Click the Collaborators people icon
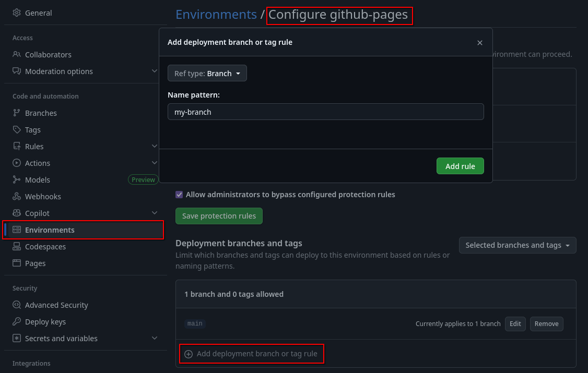This screenshot has height=373, width=588. click(17, 54)
